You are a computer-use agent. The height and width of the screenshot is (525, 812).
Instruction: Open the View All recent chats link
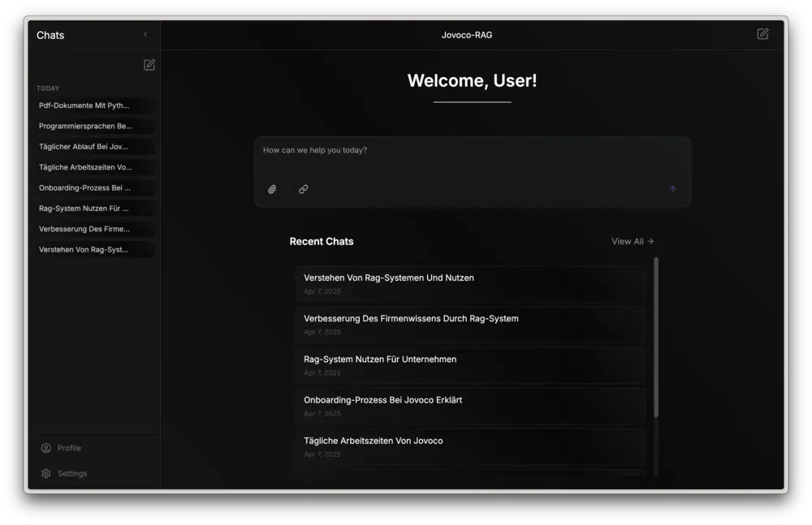tap(633, 241)
